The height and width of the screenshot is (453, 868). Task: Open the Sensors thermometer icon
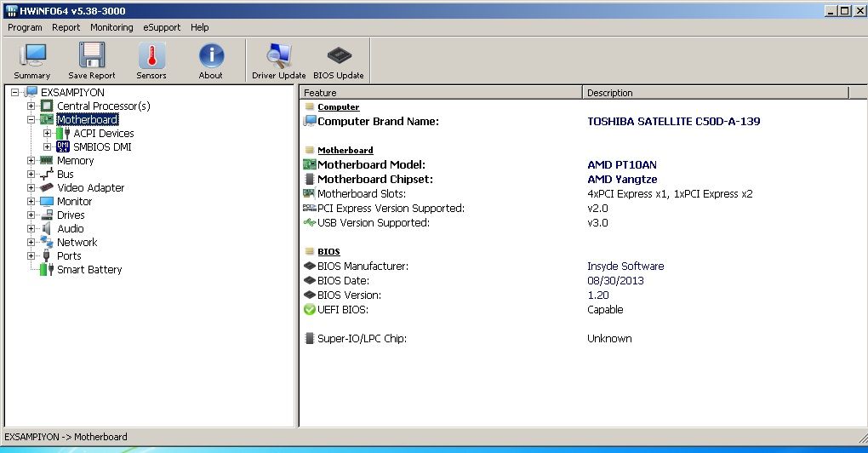pyautogui.click(x=151, y=55)
